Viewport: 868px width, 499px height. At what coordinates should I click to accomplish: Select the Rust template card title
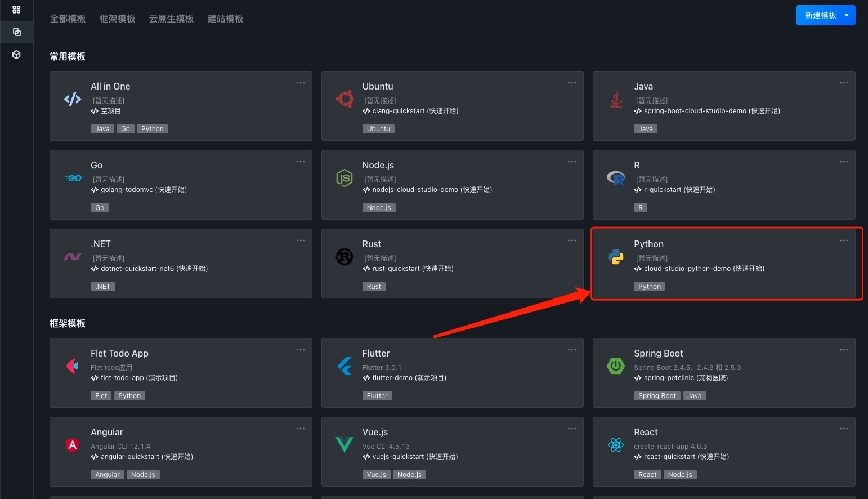click(372, 244)
